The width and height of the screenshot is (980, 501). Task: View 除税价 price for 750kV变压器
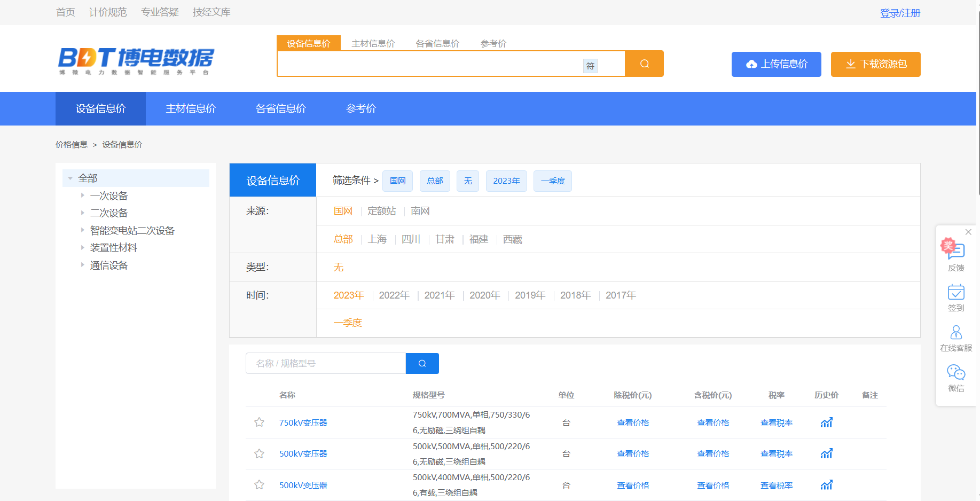pos(633,422)
